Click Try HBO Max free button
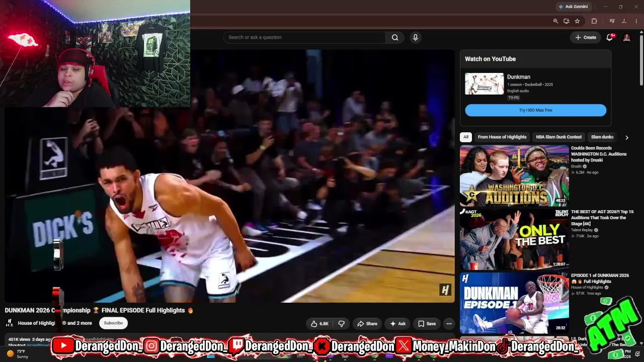The width and height of the screenshot is (644, 362). (x=535, y=110)
